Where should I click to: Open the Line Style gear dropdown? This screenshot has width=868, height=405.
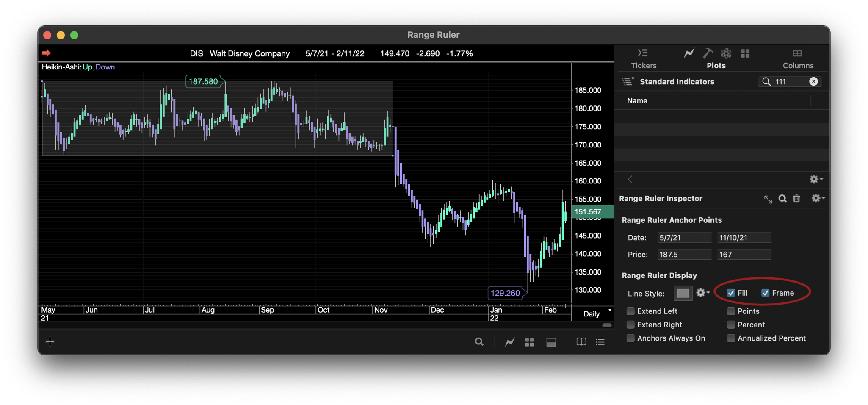tap(703, 293)
